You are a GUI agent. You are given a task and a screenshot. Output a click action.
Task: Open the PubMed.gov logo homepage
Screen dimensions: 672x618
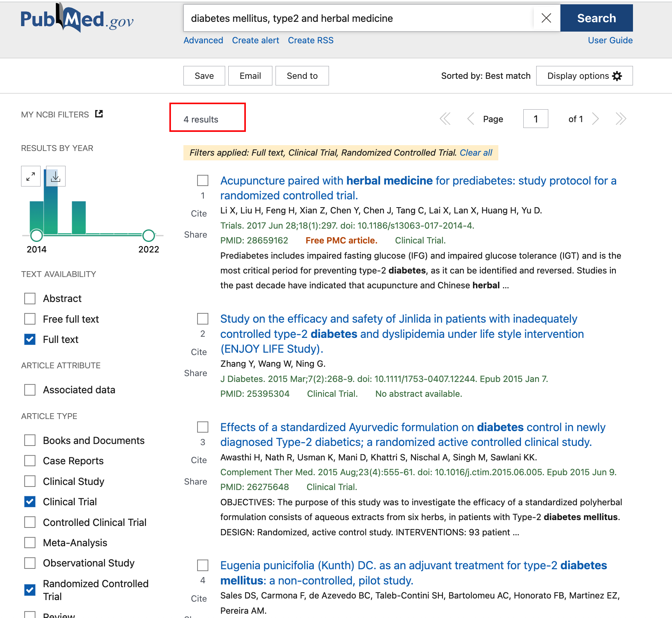[77, 18]
